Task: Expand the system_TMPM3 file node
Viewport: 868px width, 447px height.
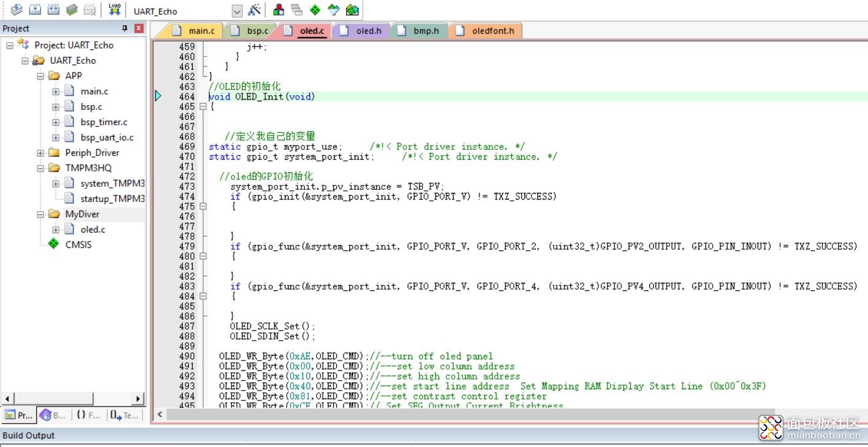Action: click(56, 183)
